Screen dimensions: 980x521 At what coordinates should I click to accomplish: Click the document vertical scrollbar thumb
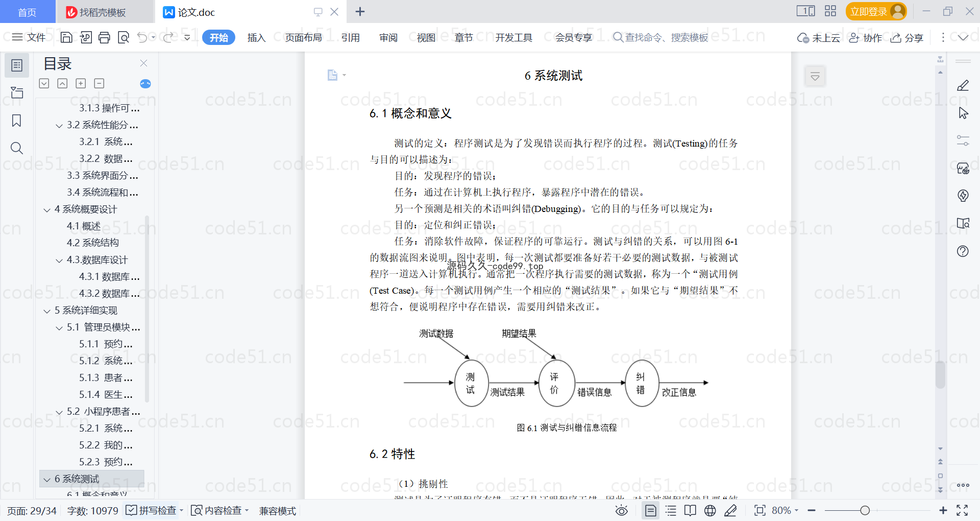940,375
